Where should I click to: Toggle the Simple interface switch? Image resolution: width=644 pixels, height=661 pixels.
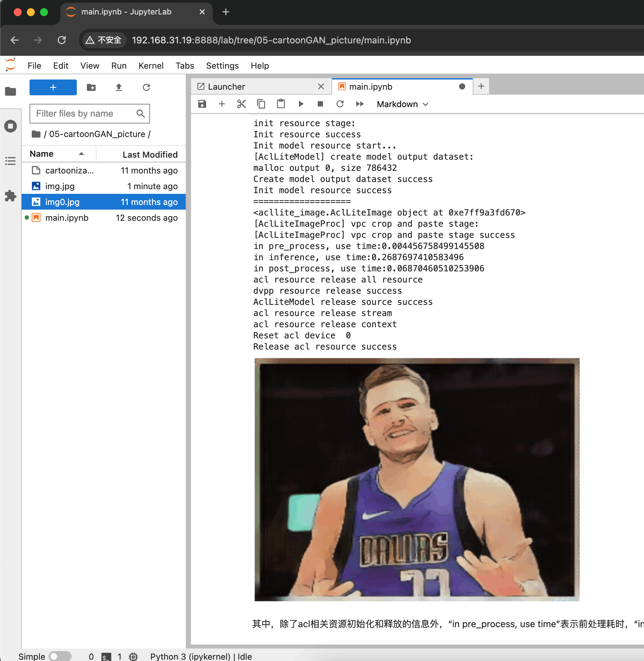pyautogui.click(x=59, y=656)
